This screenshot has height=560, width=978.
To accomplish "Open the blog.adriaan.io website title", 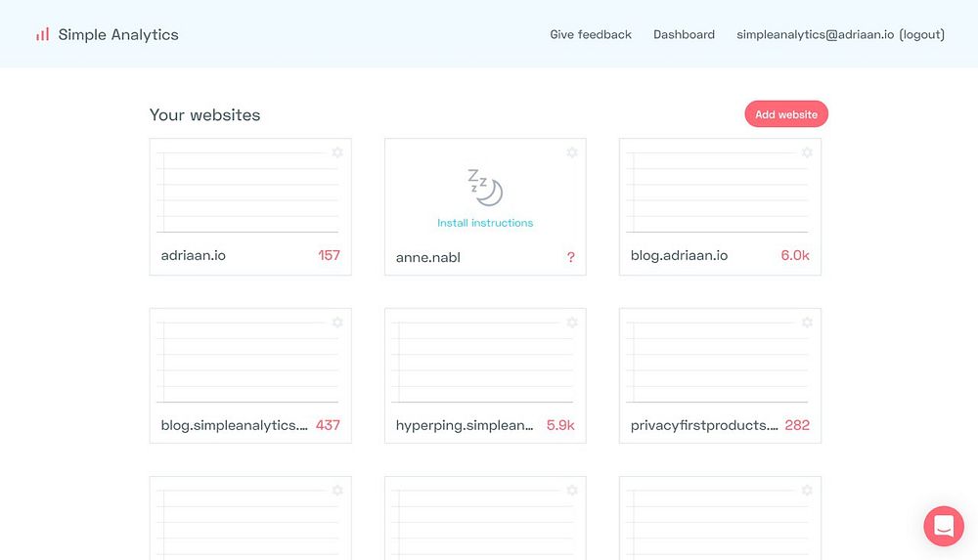I will click(x=680, y=255).
